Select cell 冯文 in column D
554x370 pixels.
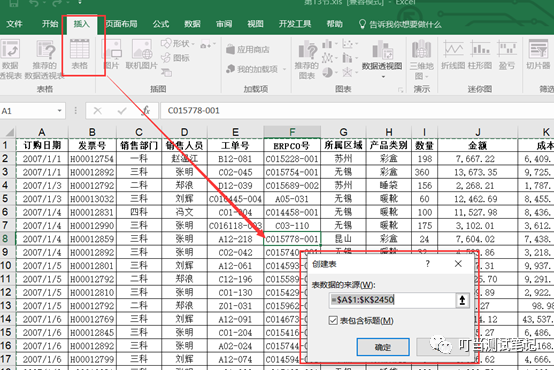(184, 212)
